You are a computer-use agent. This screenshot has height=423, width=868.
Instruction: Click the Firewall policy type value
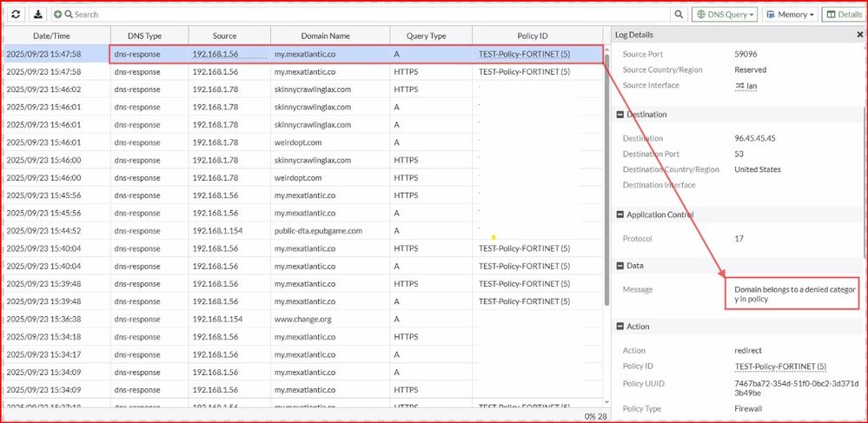click(x=748, y=408)
